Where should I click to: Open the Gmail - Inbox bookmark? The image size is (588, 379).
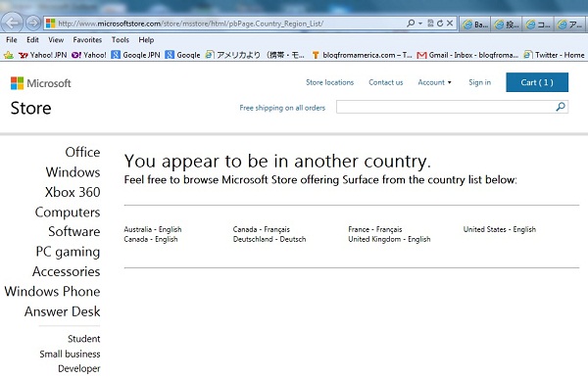tap(467, 55)
